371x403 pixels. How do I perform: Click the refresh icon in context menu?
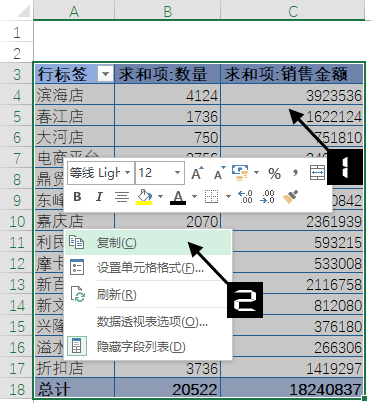(78, 294)
